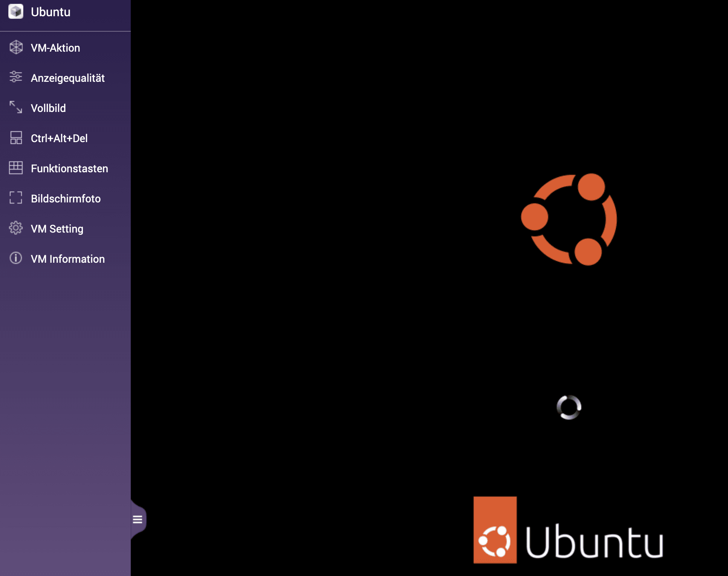Click the Anzeigequalität sliders icon

[16, 77]
